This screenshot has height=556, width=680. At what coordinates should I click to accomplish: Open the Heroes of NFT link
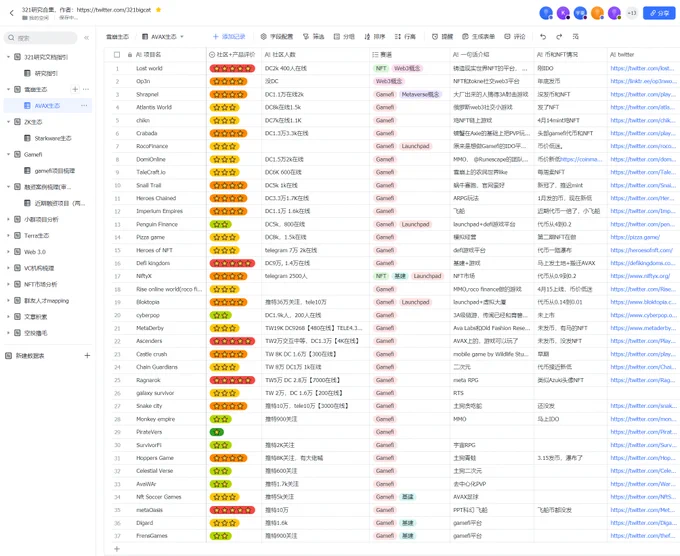[641, 250]
